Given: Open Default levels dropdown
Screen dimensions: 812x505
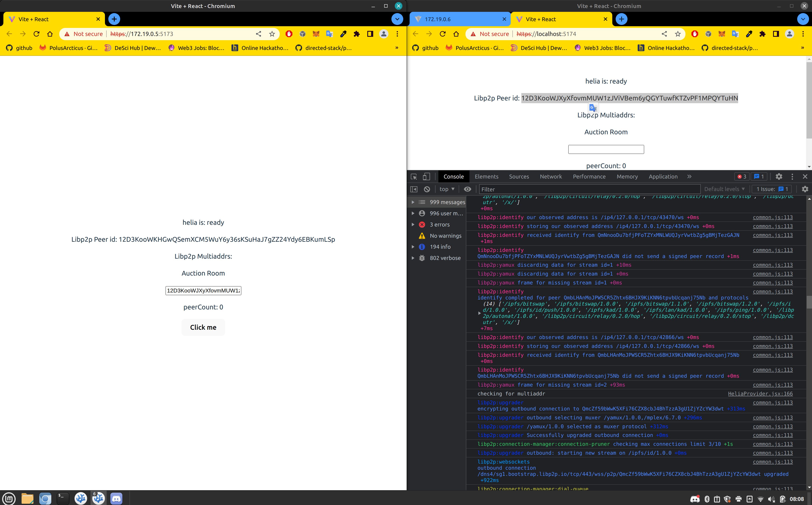Looking at the screenshot, I should [724, 189].
